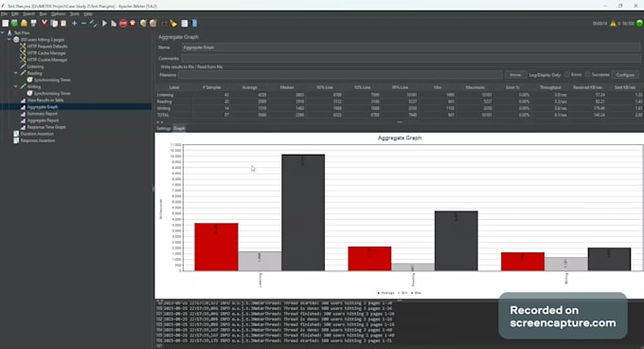Click the TOTAL row label in table
The height and width of the screenshot is (349, 644).
point(164,115)
